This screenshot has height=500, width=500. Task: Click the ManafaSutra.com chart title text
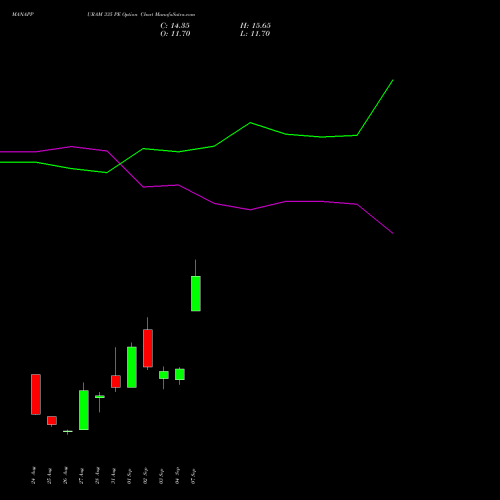coord(175,15)
